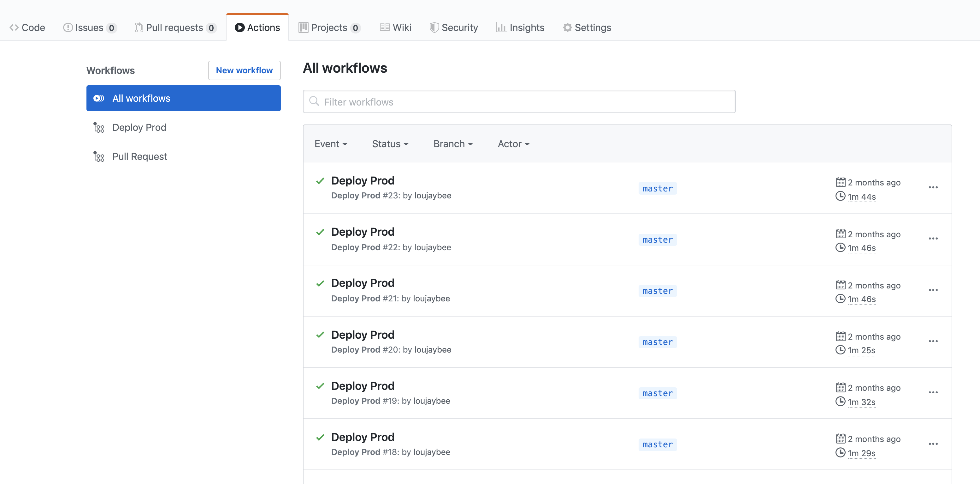Open the Status filter dropdown

click(x=390, y=143)
